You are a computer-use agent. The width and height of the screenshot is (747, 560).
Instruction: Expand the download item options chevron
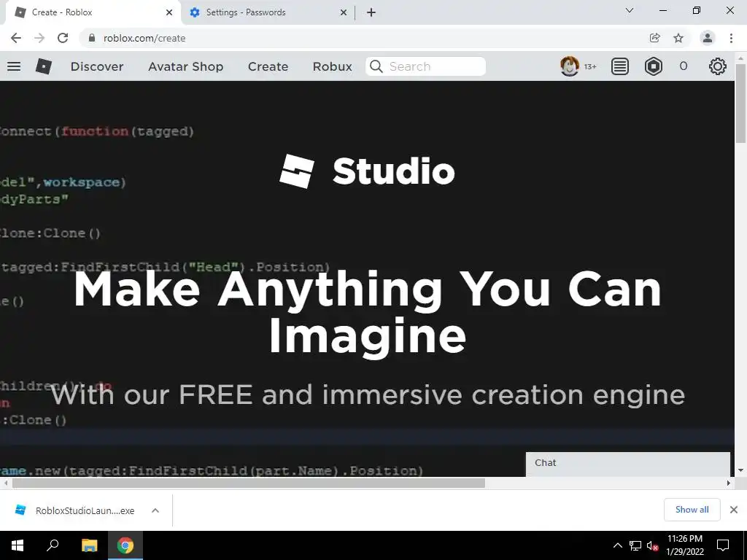click(x=155, y=510)
